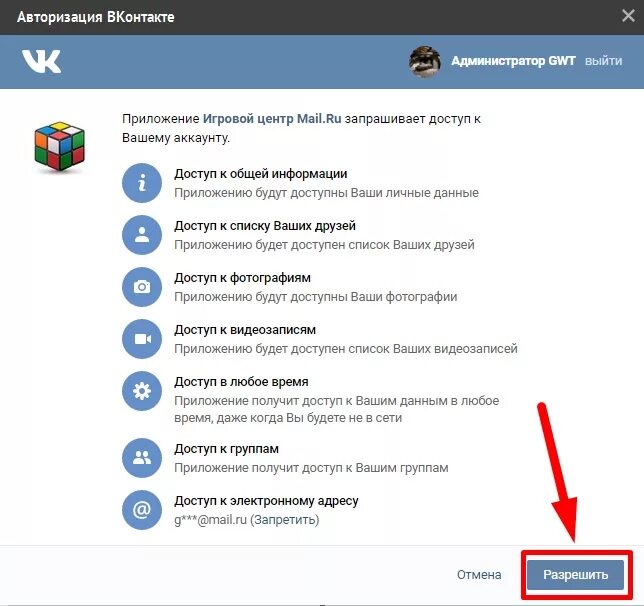Allow access with Разрешить button
The height and width of the screenshot is (606, 644).
[575, 574]
